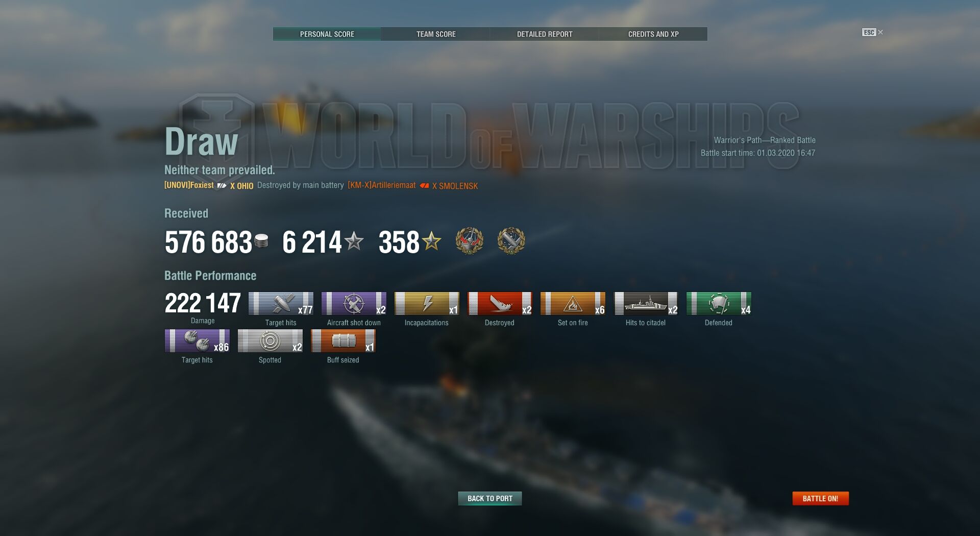Click the Back to Port button
This screenshot has width=980, height=536.
(x=490, y=498)
